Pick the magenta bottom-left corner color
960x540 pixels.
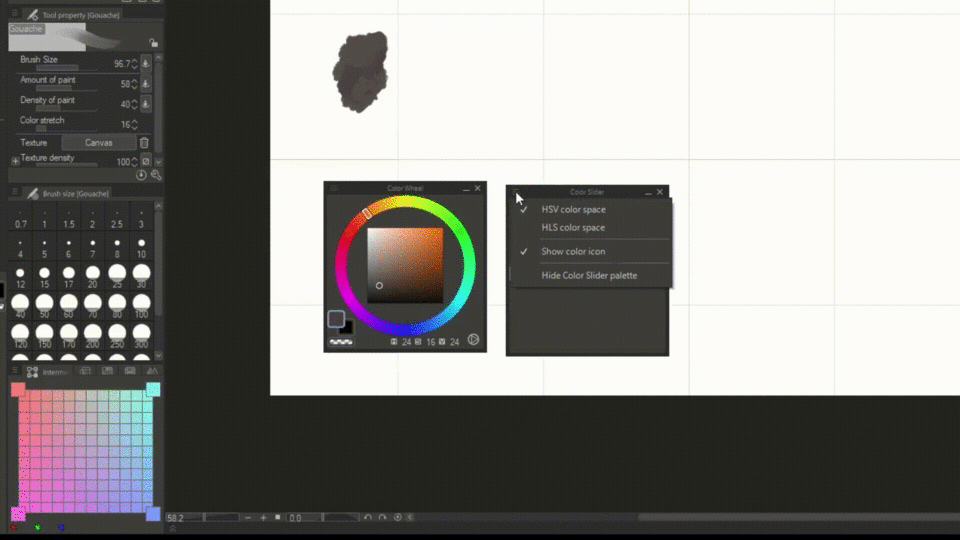[18, 514]
